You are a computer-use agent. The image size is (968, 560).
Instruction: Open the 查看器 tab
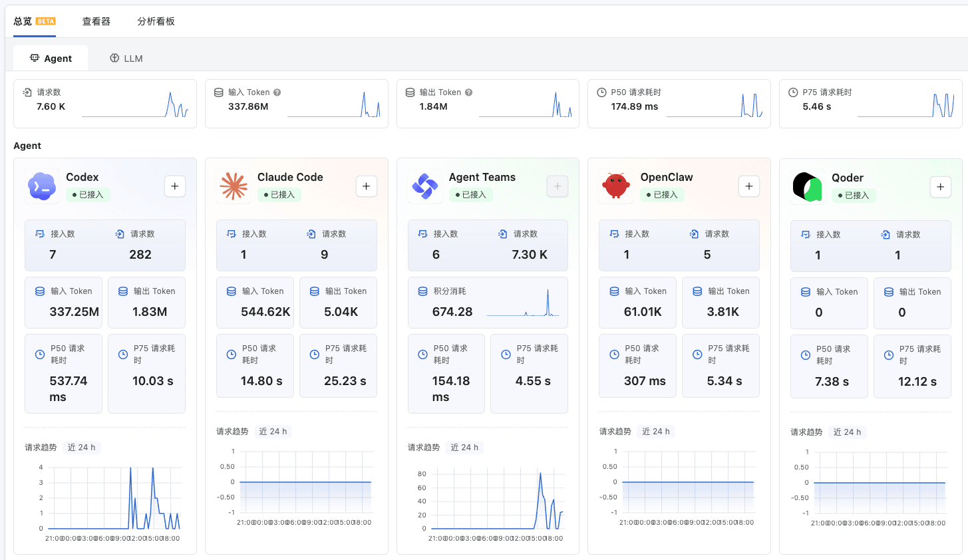coord(96,21)
